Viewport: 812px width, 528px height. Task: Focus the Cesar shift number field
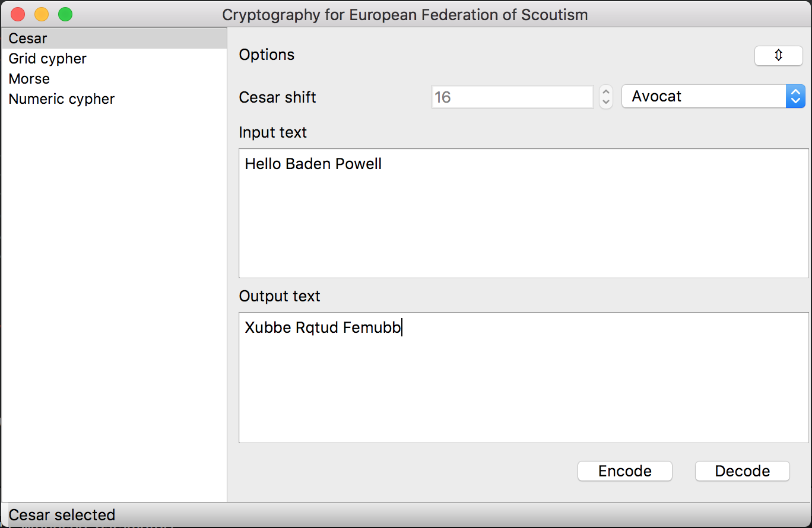pyautogui.click(x=512, y=97)
